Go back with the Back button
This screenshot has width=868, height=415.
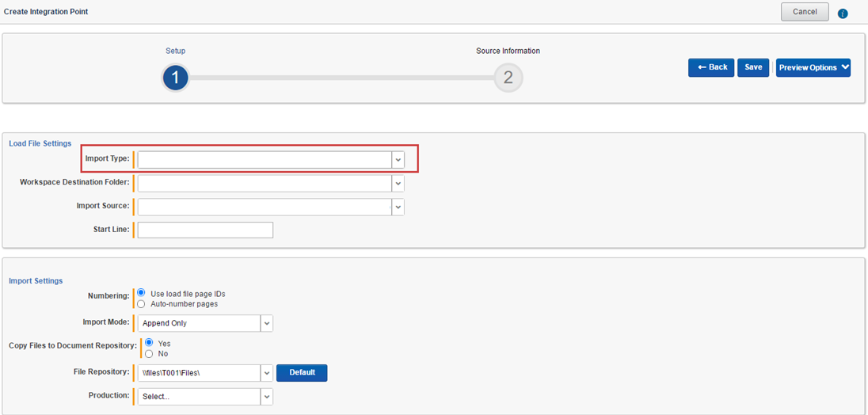711,67
